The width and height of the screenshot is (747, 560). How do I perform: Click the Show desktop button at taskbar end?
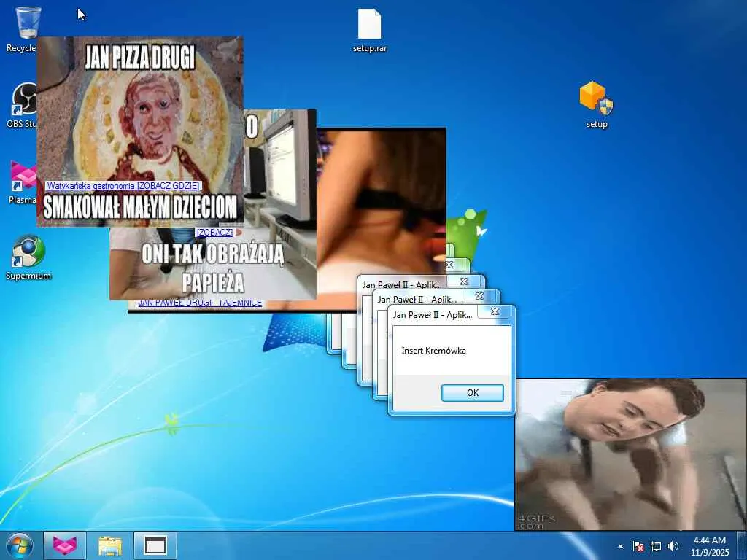coord(741,545)
